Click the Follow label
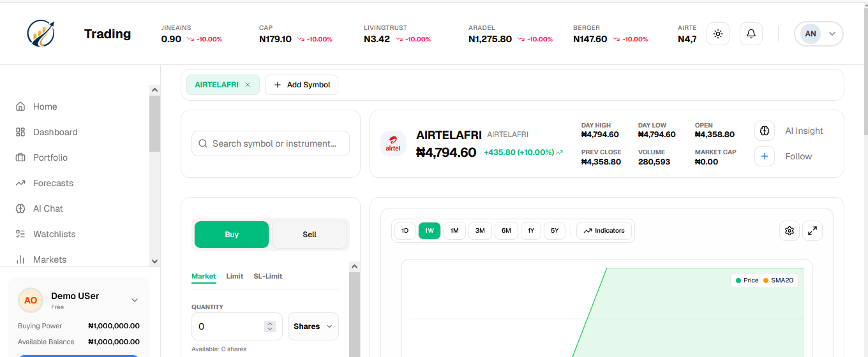This screenshot has height=357, width=868. tap(798, 156)
